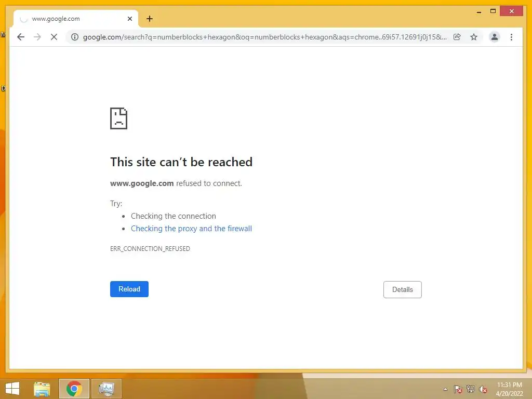532x399 pixels.
Task: Share this page icon
Action: click(457, 37)
